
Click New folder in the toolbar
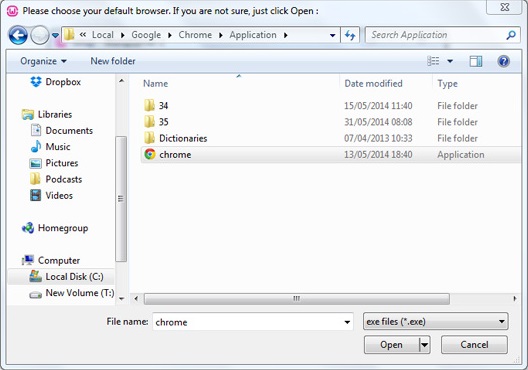(x=113, y=61)
